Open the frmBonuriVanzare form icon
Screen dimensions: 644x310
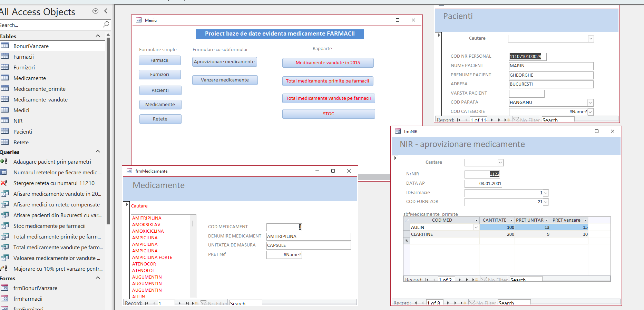[4, 288]
